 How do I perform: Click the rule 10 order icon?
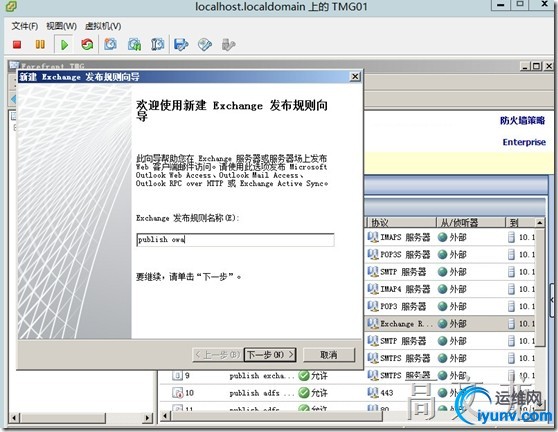[177, 393]
